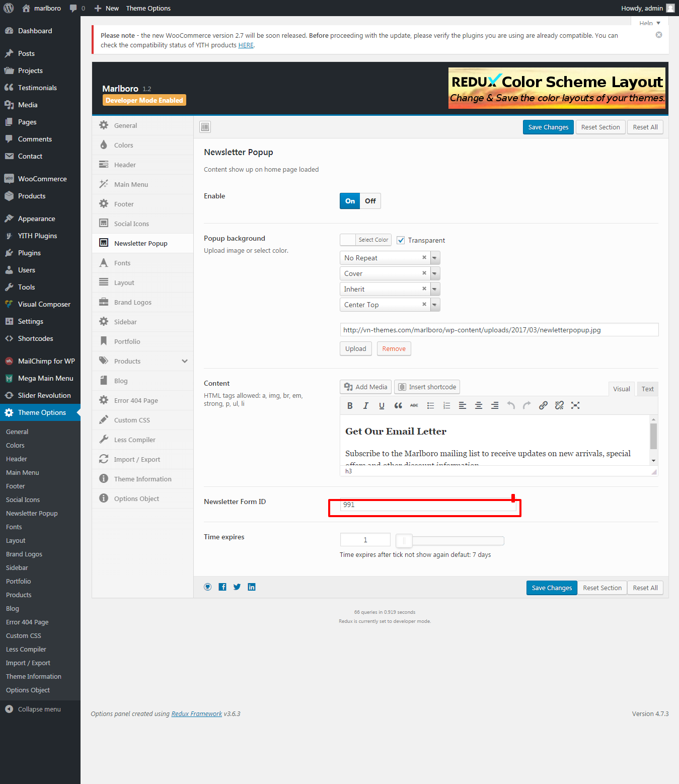Dismiss the WooCommerce notice
679x784 pixels.
[658, 35]
